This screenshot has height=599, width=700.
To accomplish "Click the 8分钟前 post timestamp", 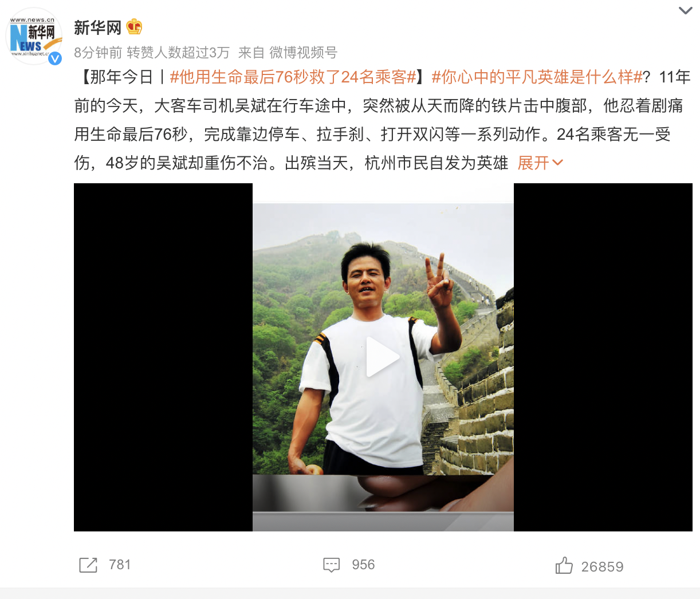I will [x=98, y=53].
